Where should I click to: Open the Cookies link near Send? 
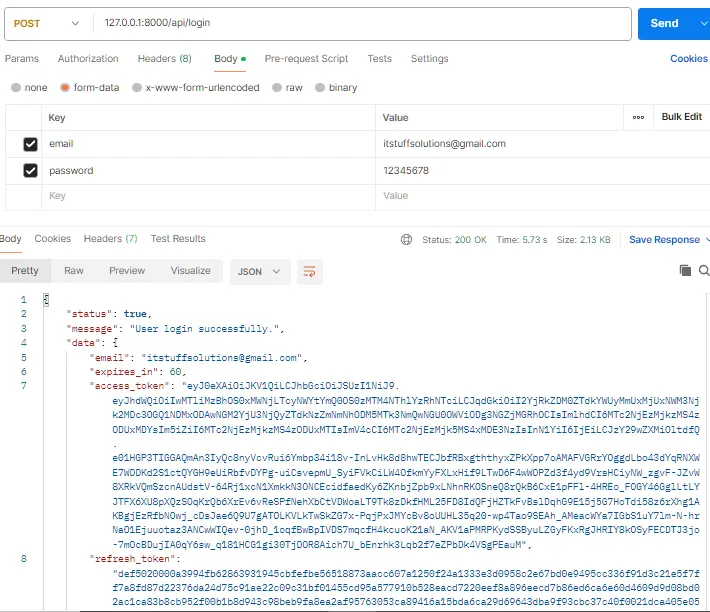coord(689,58)
